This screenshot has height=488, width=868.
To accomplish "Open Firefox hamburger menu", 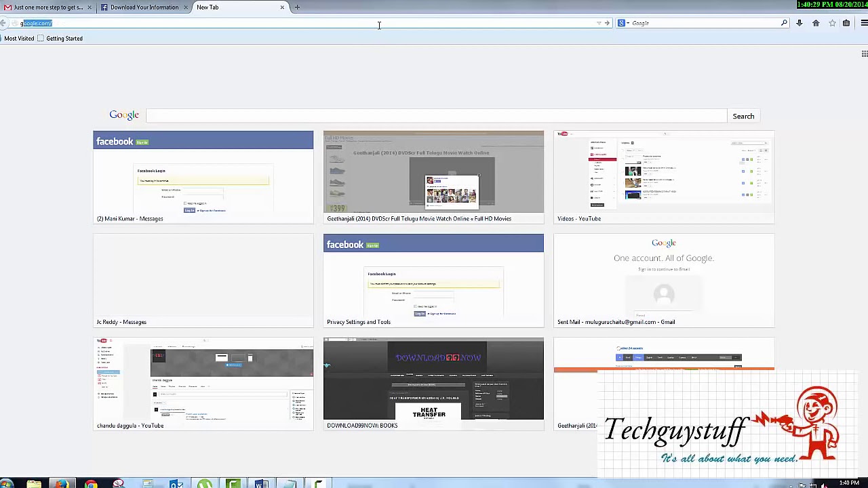I will [x=864, y=23].
